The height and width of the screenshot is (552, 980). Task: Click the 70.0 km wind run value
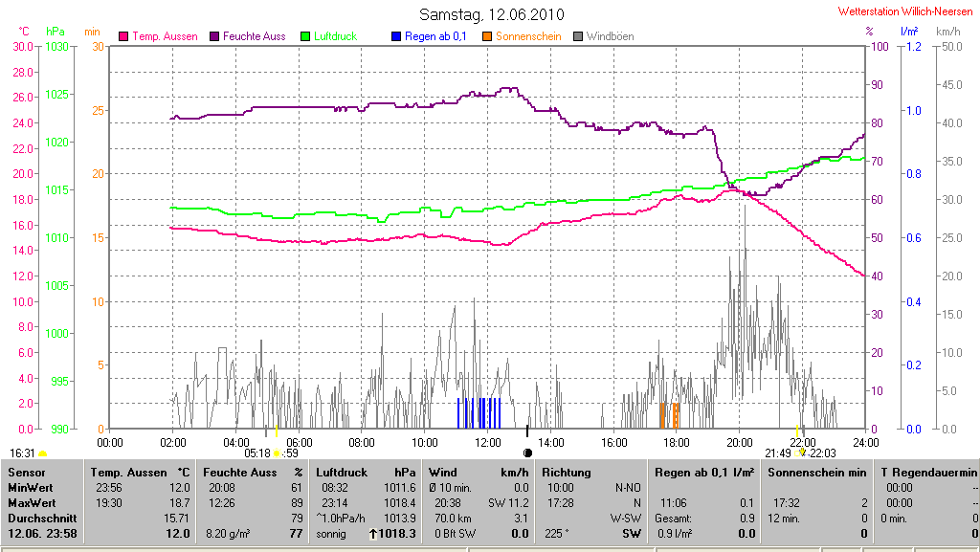(x=451, y=519)
